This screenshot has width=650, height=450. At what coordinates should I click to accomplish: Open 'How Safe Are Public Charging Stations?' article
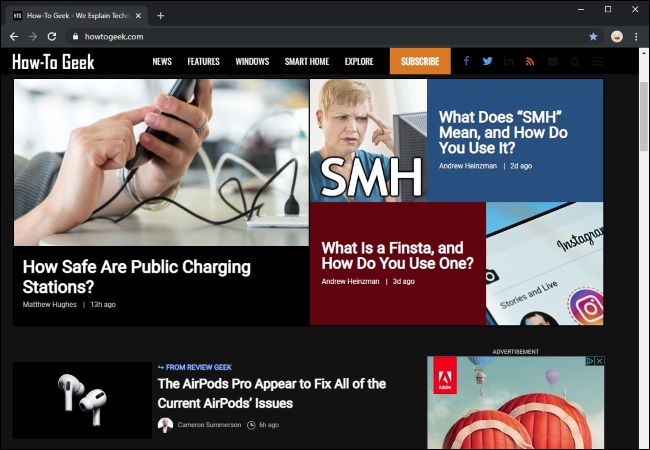click(136, 277)
